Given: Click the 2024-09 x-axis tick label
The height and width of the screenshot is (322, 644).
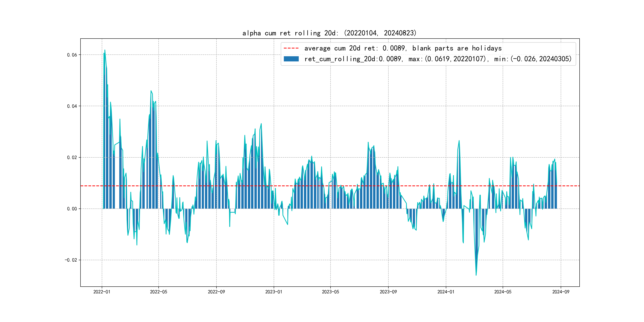Looking at the screenshot, I should (561, 292).
